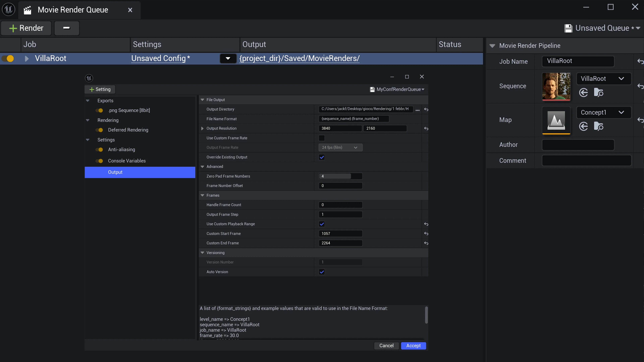Open the MyConfRenderQueue preset menu
The height and width of the screenshot is (362, 644).
pos(397,89)
